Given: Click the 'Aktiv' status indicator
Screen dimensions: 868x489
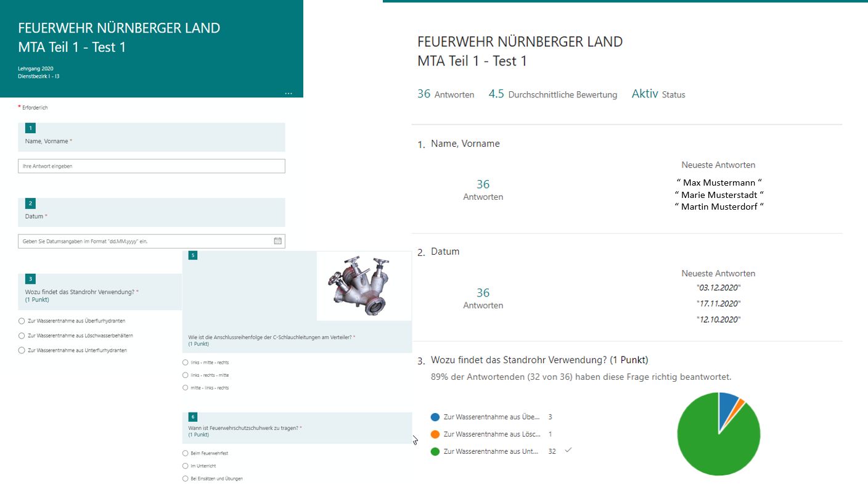Looking at the screenshot, I should pos(645,94).
